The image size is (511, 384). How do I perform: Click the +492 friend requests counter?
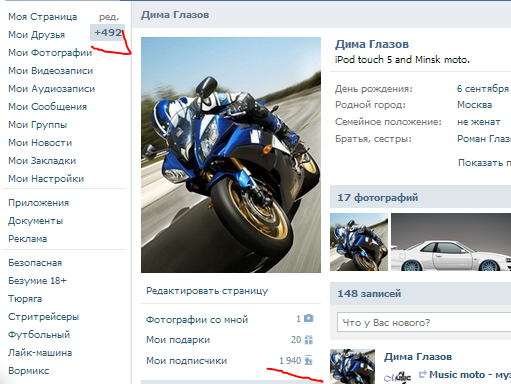pyautogui.click(x=108, y=32)
